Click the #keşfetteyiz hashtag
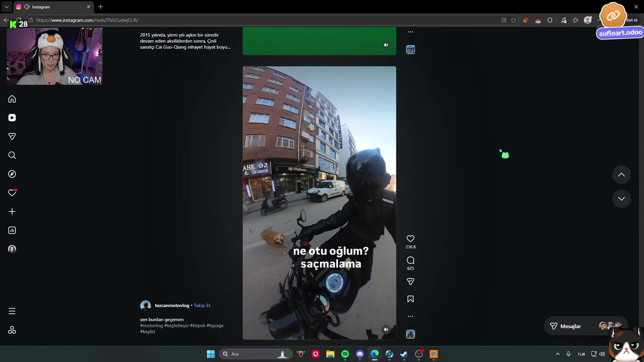Viewport: 644px width, 362px height. coord(177,325)
